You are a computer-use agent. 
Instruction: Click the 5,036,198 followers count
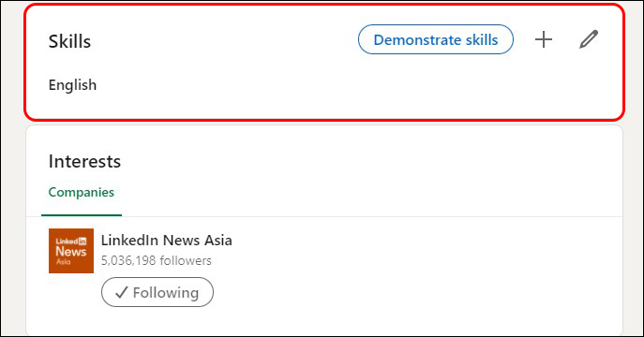coord(156,261)
